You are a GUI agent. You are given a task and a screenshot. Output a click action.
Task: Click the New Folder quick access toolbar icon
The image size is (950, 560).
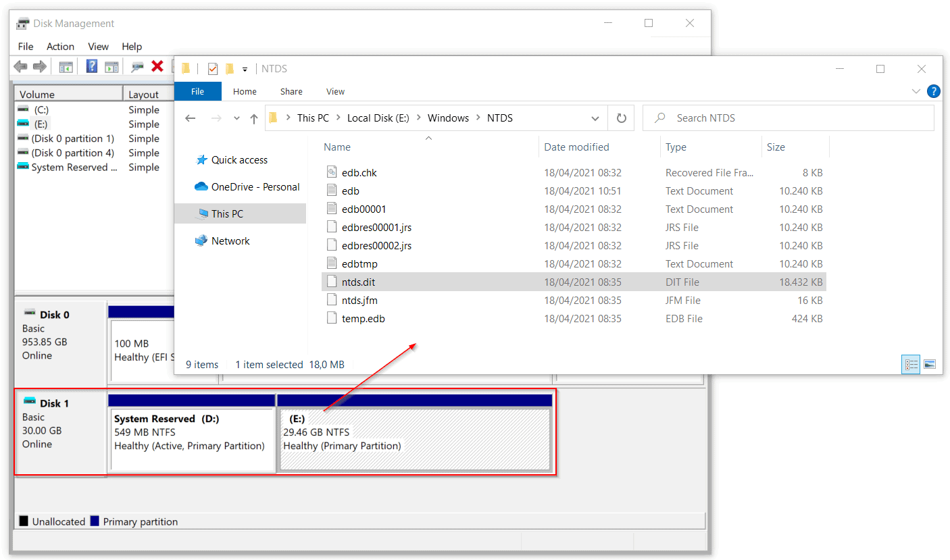coord(230,69)
